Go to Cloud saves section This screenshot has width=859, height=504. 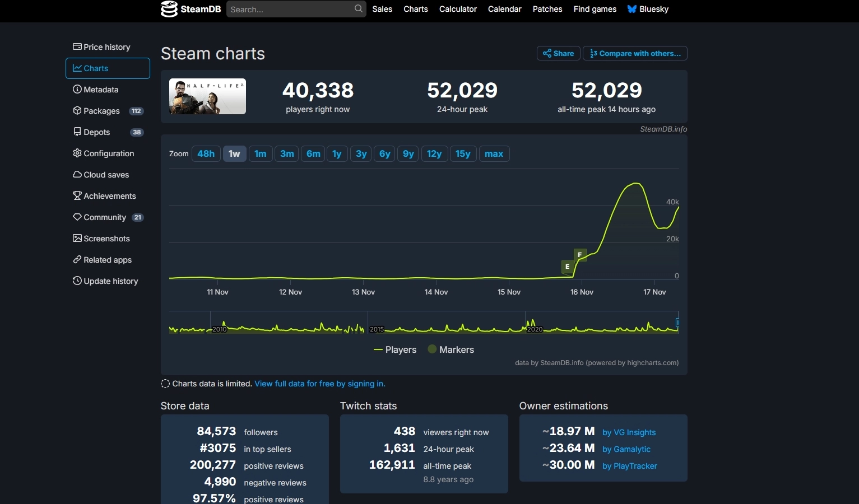tap(101, 175)
